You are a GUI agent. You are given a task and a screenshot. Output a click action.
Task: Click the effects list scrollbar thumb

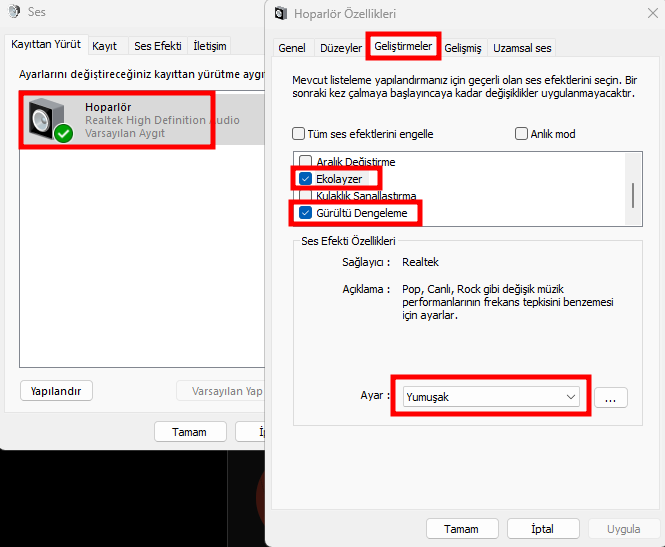pos(633,195)
